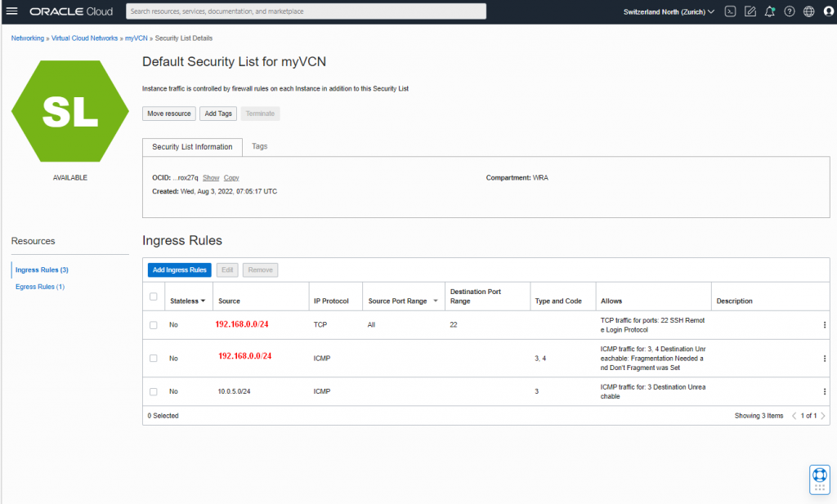This screenshot has width=837, height=504.
Task: Click the Add Tags button
Action: [217, 114]
